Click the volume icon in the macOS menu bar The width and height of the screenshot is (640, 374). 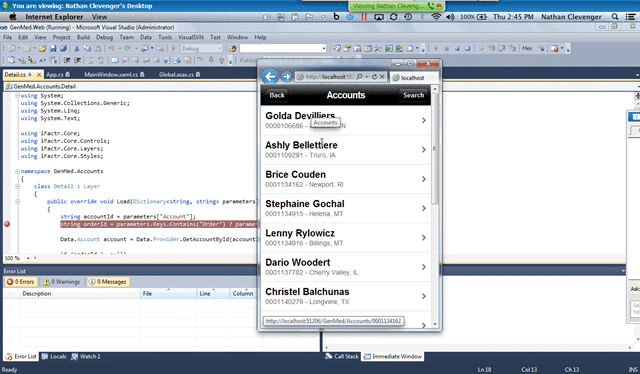450,17
